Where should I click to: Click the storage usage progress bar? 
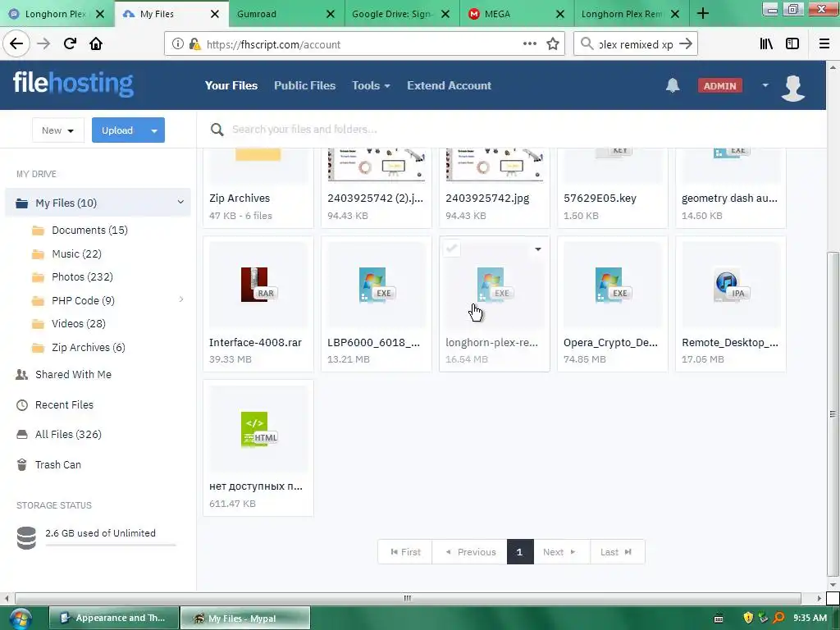(x=111, y=545)
